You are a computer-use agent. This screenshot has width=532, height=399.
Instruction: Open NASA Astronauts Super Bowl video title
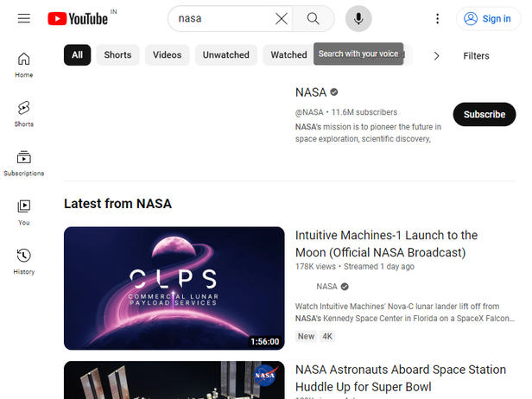coord(401,378)
